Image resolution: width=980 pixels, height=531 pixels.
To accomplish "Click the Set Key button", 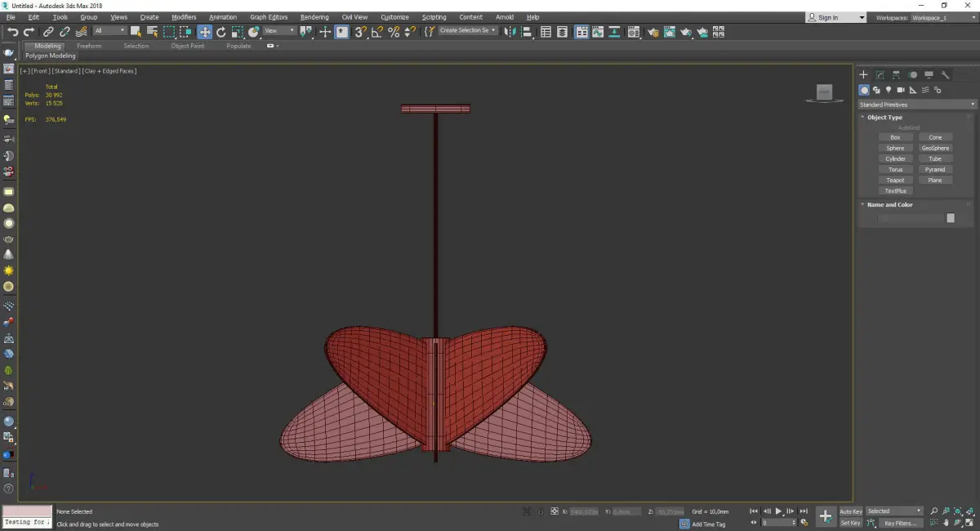I will (x=850, y=523).
